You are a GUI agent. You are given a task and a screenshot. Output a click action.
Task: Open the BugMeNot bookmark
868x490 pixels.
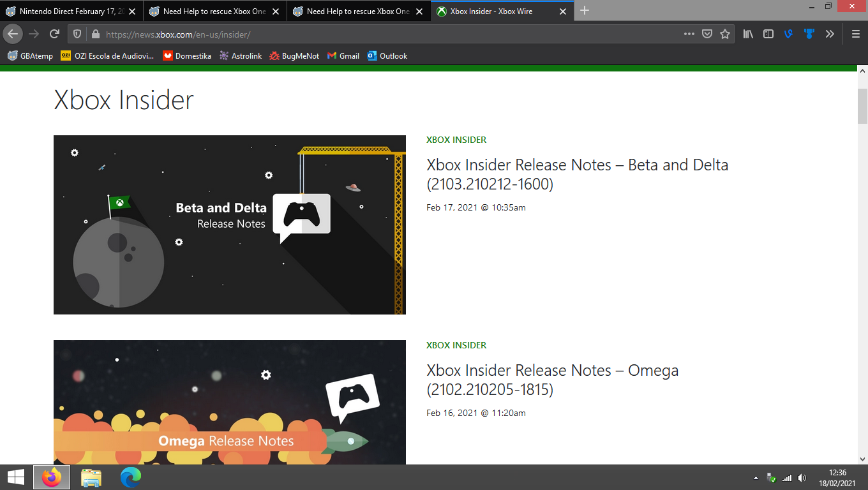[x=294, y=56]
